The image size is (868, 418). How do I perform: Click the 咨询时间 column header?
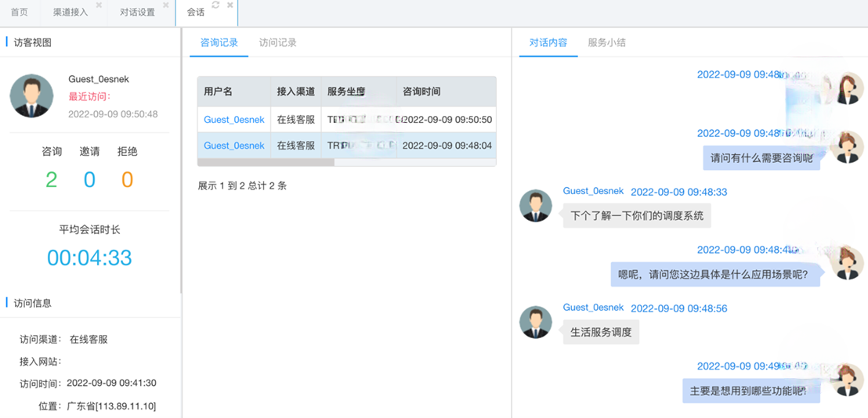(421, 92)
